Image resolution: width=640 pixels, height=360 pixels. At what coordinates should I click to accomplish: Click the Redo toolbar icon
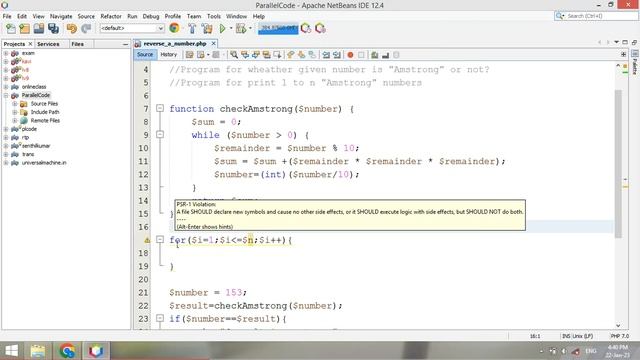86,29
